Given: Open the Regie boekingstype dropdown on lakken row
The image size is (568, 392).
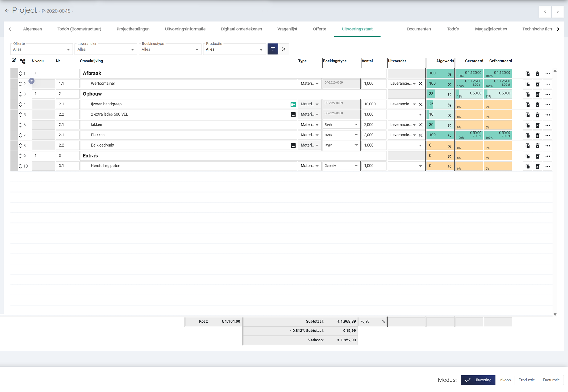Looking at the screenshot, I should (341, 124).
